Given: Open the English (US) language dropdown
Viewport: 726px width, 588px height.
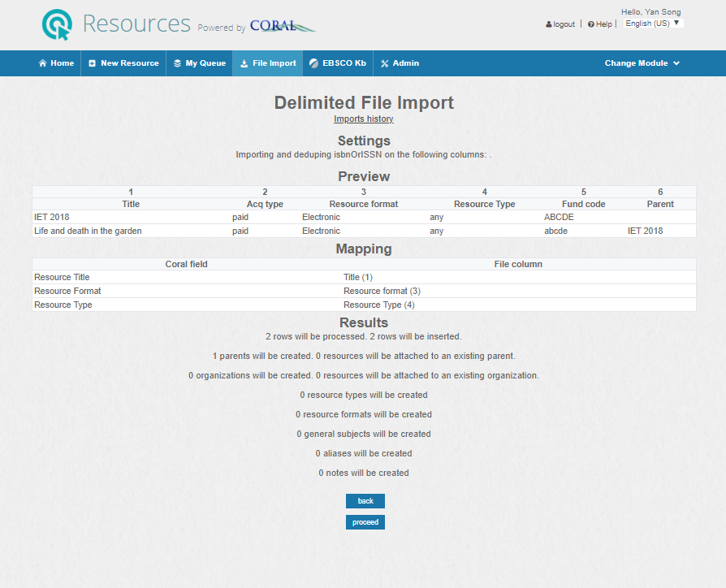Looking at the screenshot, I should (x=653, y=24).
